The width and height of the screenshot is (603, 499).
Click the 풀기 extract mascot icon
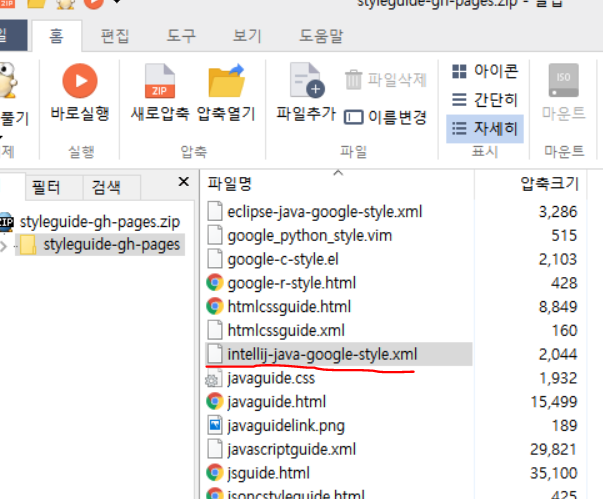(x=8, y=81)
